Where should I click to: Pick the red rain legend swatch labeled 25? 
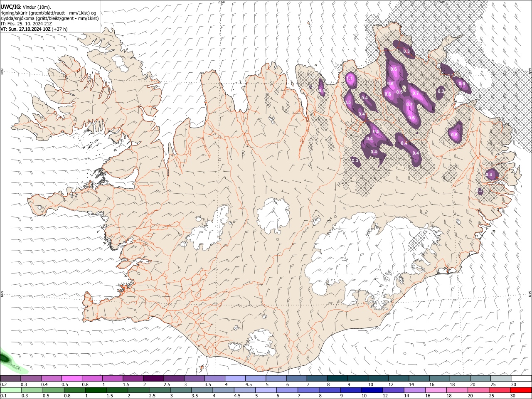(499, 390)
